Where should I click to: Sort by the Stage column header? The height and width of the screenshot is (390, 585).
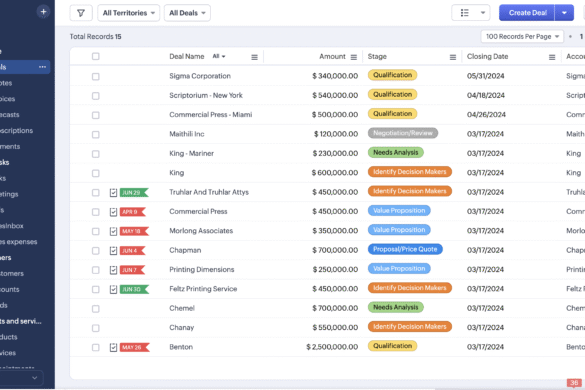[x=377, y=57]
